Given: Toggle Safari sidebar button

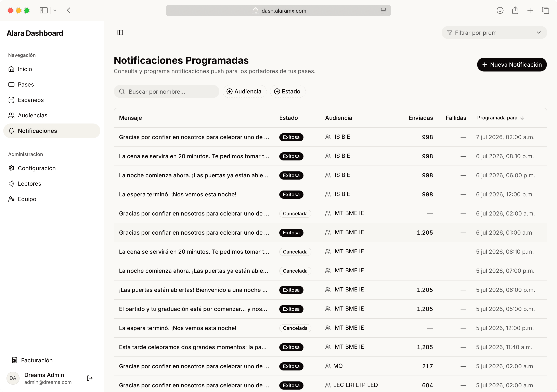Looking at the screenshot, I should tap(44, 10).
